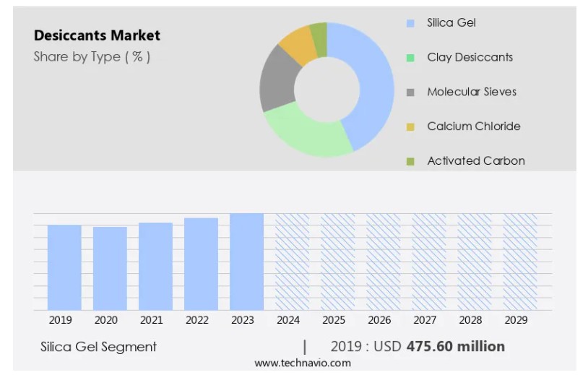Click the 2026 year axis label
The image size is (588, 375).
click(379, 319)
